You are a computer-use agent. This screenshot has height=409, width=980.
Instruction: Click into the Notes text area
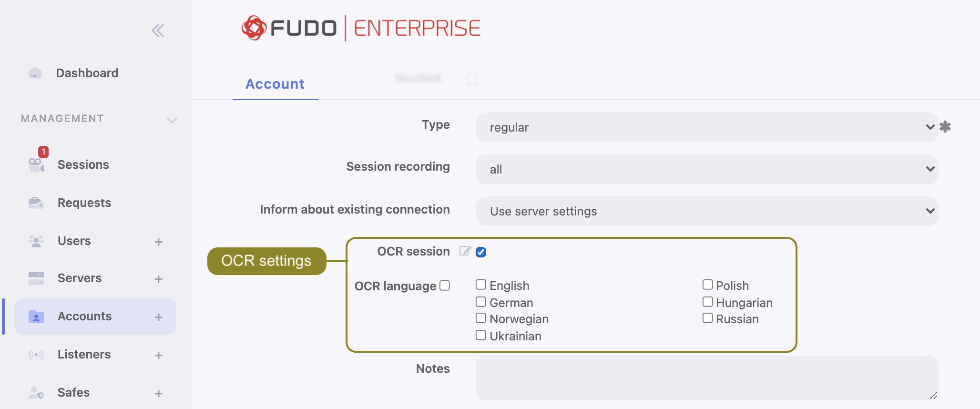pyautogui.click(x=707, y=378)
